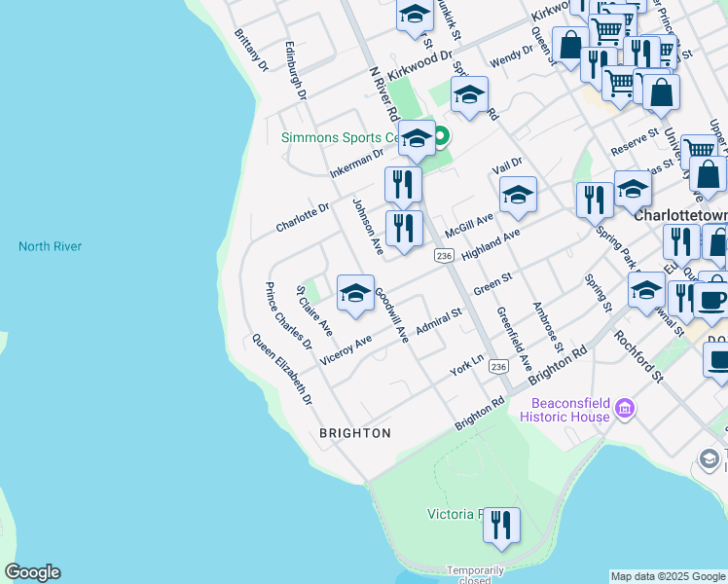
Task: Open the shopping bag icon near Wendy Dr
Action: point(569,44)
